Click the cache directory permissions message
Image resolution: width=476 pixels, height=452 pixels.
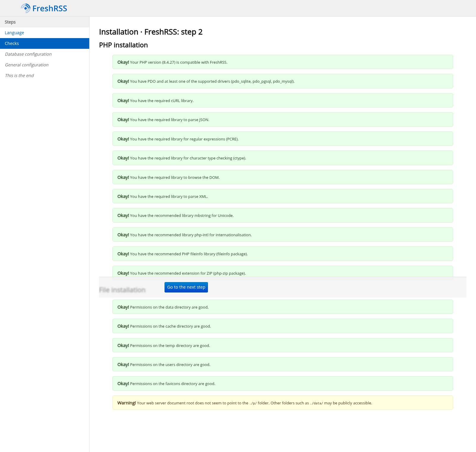(x=283, y=326)
